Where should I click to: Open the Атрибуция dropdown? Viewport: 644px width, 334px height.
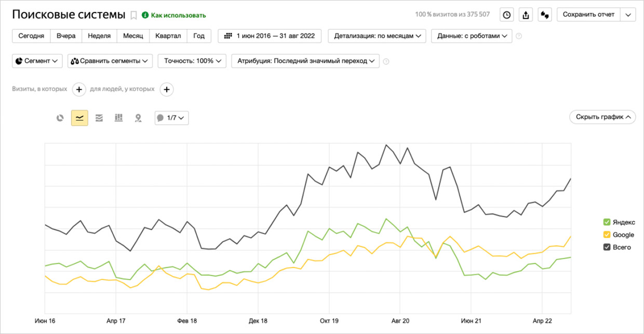coord(305,61)
